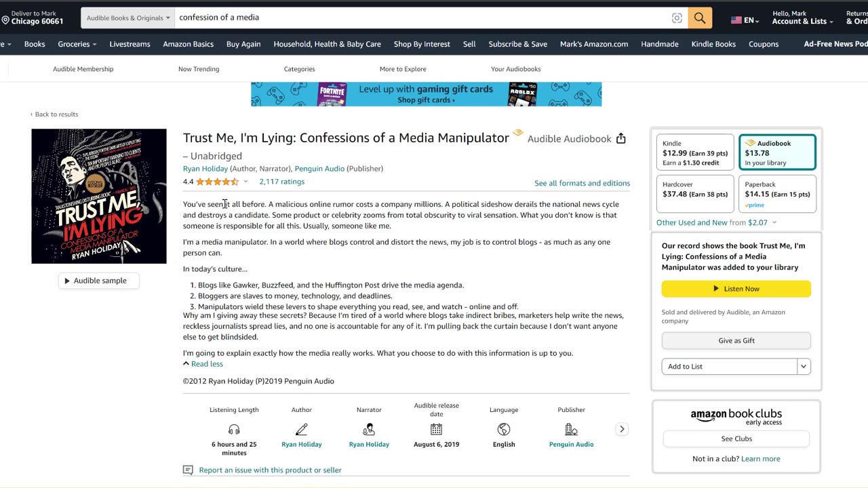Screen dimensions: 868x488
Task: Click the delivery location pin icon
Action: [x=5, y=21]
